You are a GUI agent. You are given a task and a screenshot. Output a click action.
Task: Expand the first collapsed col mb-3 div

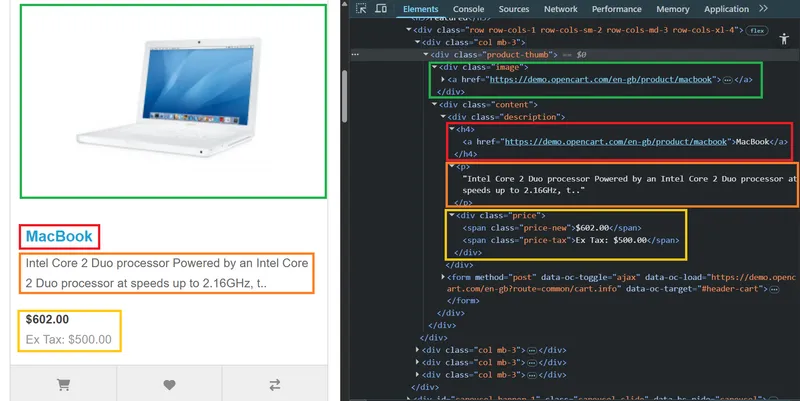click(x=417, y=350)
